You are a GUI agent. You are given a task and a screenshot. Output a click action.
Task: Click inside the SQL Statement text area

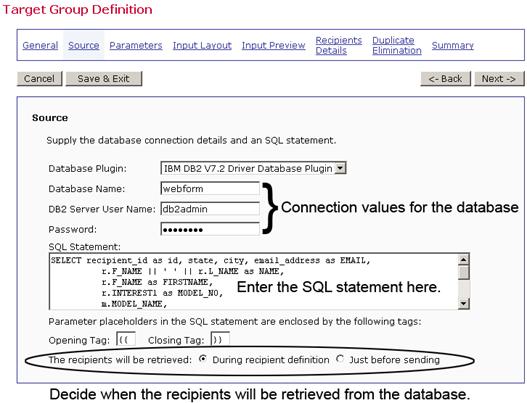[254, 282]
